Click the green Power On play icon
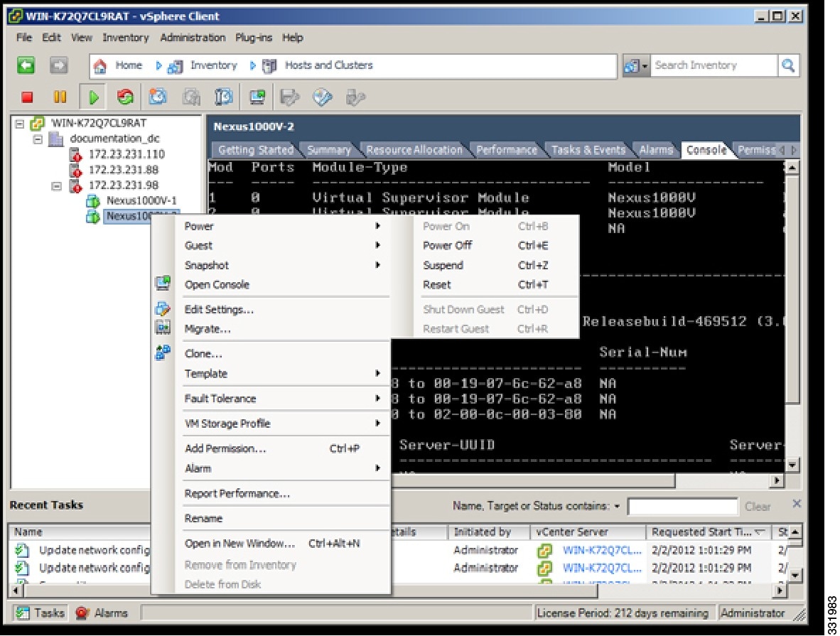 [x=93, y=97]
